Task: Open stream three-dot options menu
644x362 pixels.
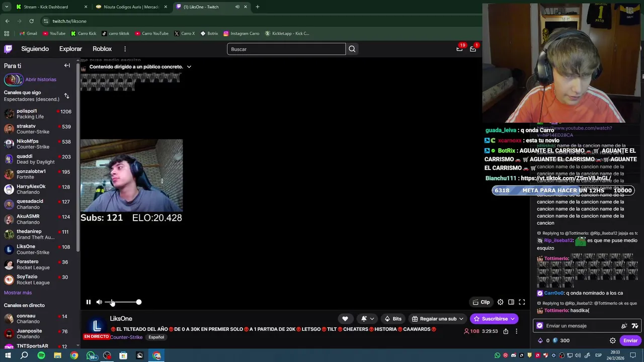Action: pos(516,331)
